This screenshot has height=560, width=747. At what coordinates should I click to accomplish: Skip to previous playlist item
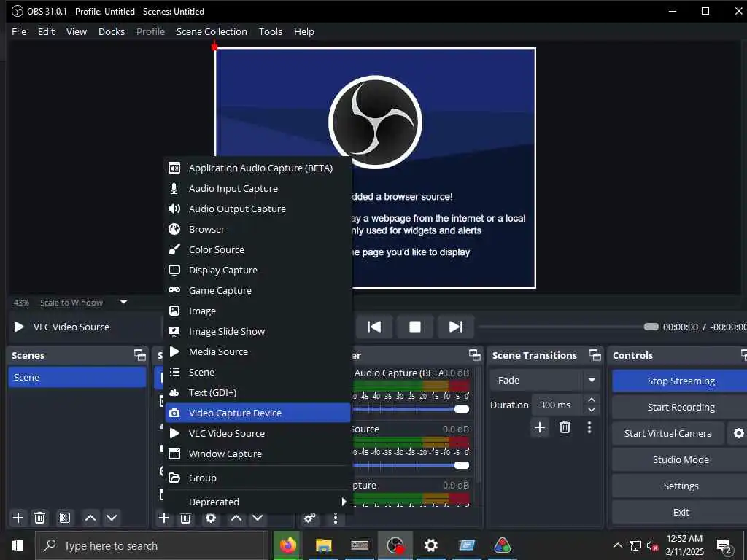374,327
